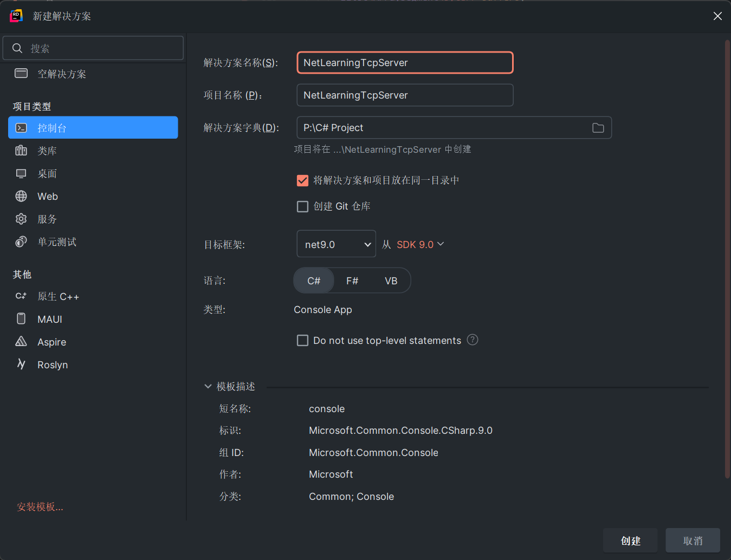
Task: Select 空解决方案 template
Action: [x=93, y=74]
